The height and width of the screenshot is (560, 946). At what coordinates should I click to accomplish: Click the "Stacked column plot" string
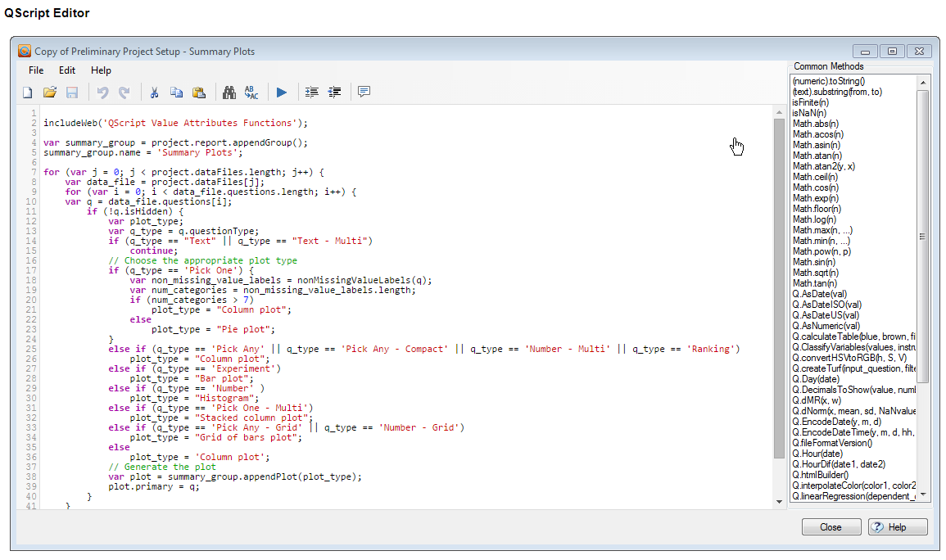[x=251, y=418]
